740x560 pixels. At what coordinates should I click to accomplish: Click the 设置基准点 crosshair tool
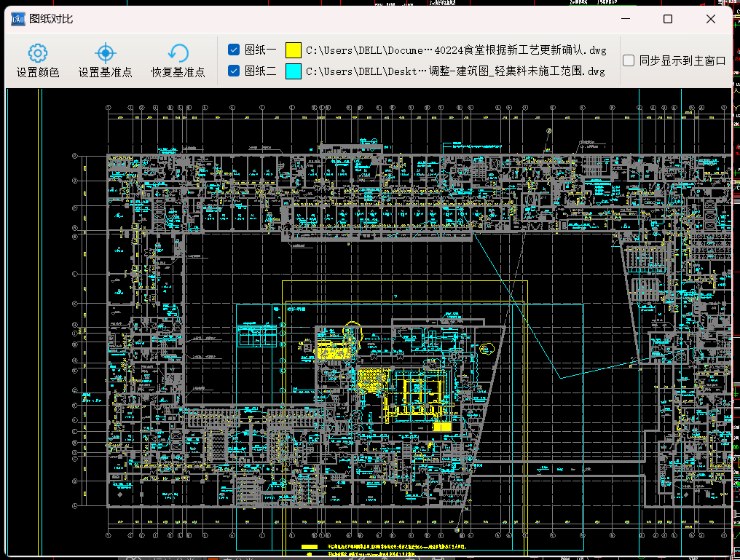pyautogui.click(x=105, y=60)
